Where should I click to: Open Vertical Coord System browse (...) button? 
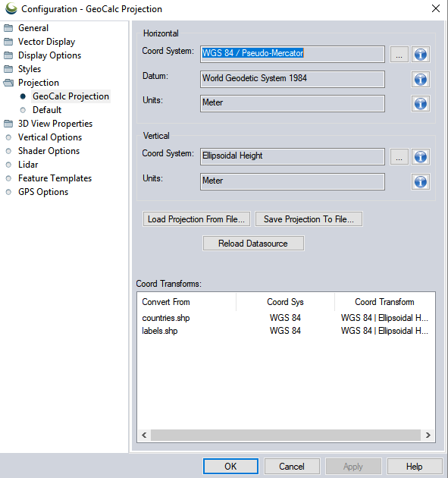click(x=399, y=157)
